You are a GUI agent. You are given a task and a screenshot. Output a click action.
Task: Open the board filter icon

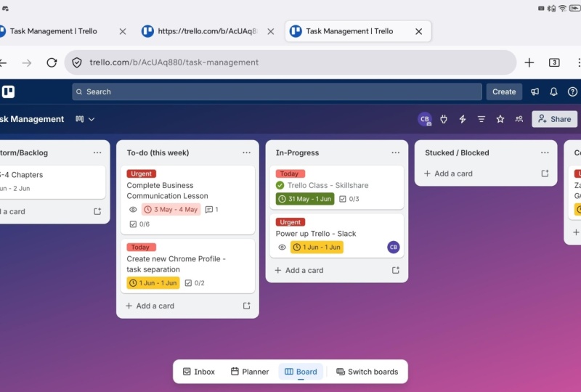[482, 119]
